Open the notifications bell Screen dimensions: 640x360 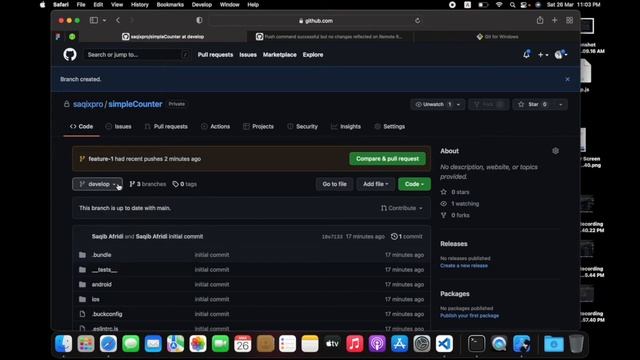tap(527, 54)
